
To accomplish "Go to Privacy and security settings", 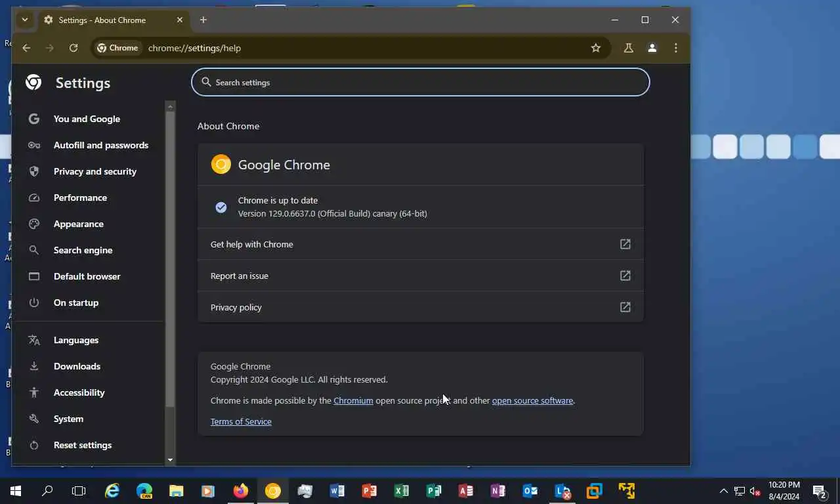I will tap(95, 171).
